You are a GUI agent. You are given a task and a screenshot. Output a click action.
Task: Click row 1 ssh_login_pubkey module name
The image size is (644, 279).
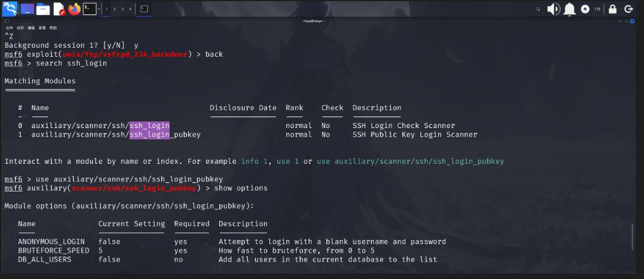point(116,135)
